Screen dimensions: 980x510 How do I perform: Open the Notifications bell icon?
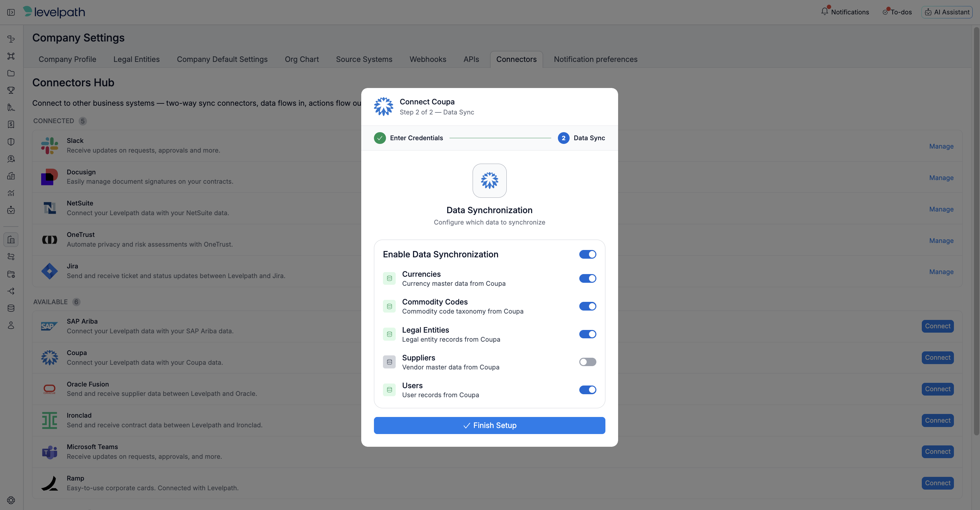click(824, 12)
